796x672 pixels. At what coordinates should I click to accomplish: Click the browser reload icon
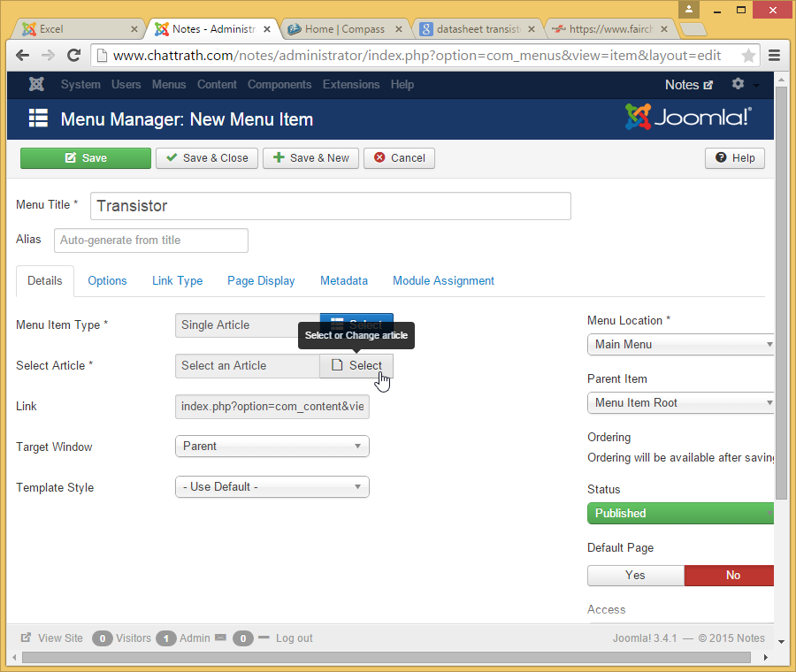click(x=74, y=55)
